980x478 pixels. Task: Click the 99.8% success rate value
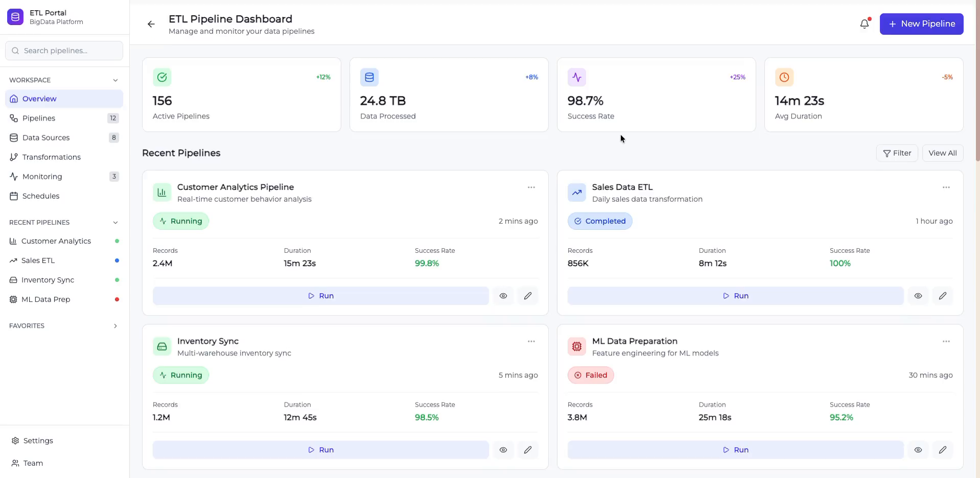click(427, 264)
